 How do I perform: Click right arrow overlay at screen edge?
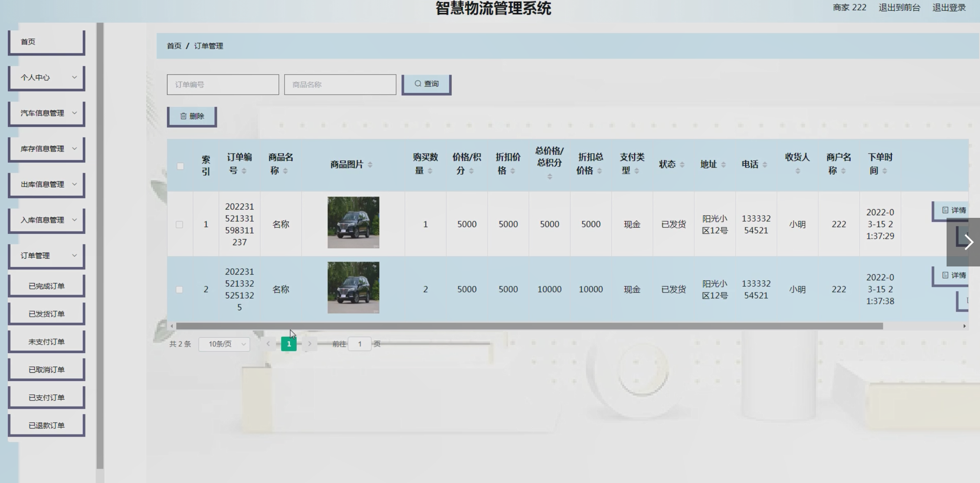click(x=968, y=242)
